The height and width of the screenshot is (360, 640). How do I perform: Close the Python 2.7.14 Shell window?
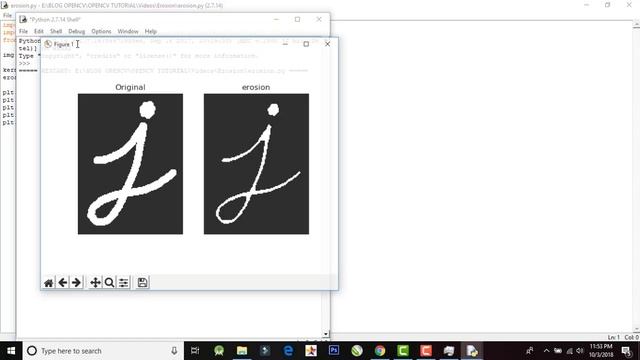(319, 19)
